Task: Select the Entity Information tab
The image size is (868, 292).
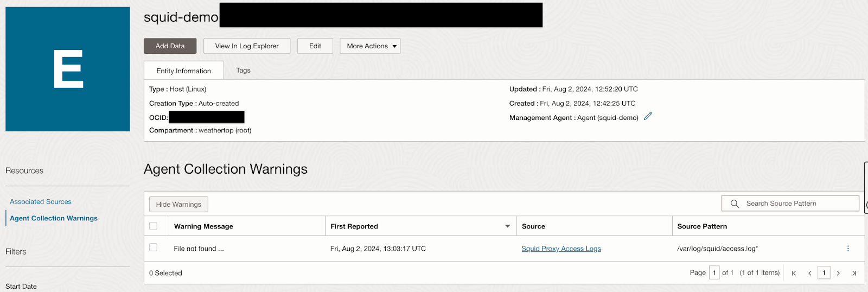Action: pos(183,71)
